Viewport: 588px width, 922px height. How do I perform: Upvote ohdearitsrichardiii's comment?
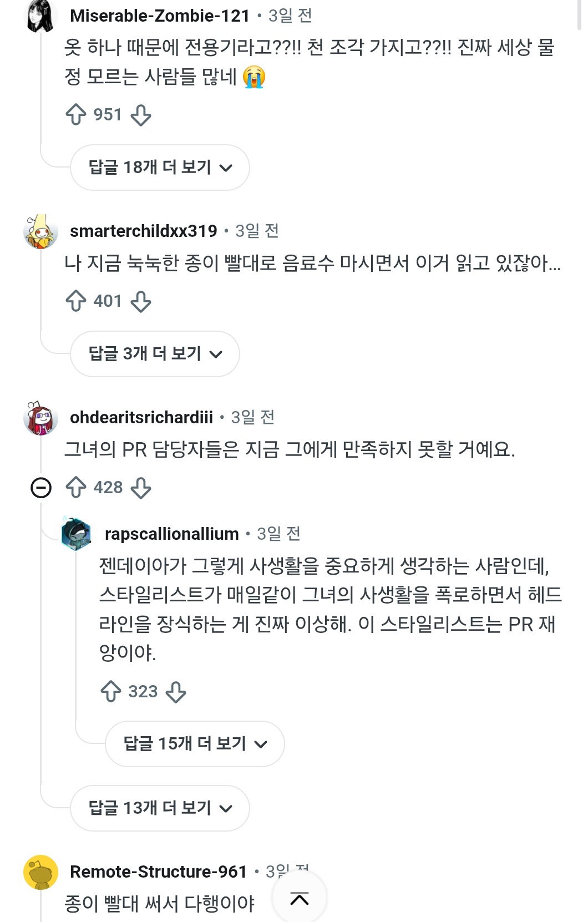tap(76, 488)
